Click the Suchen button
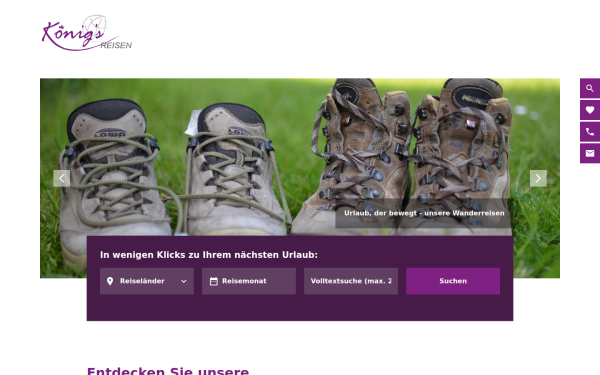 click(453, 281)
